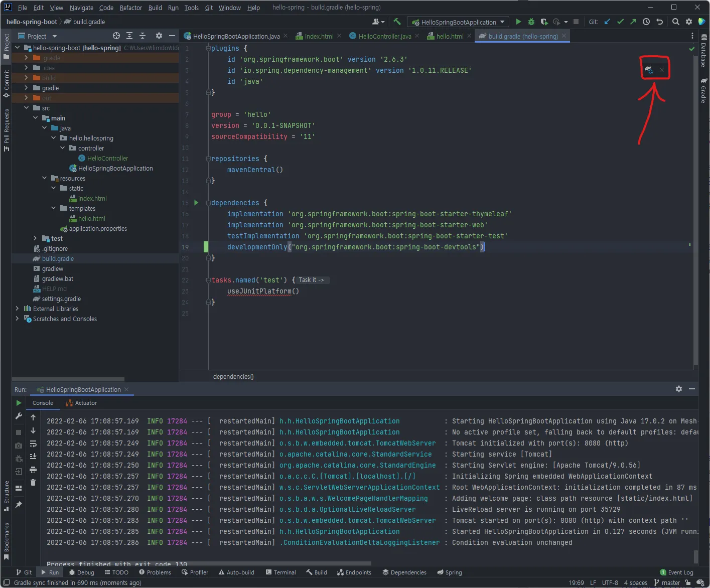This screenshot has height=588, width=710.
Task: Click 'Task it ->' inlay hint
Action: [x=312, y=280]
